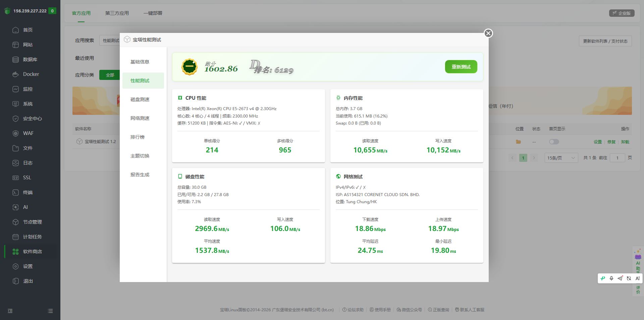The width and height of the screenshot is (644, 320).
Task: Open the WAF sidebar icon
Action: 15,133
